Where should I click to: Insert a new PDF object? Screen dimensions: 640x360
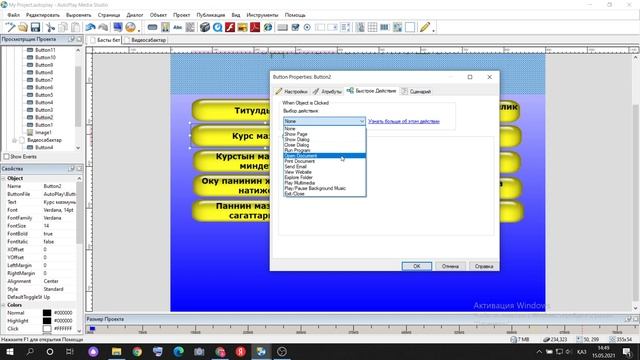point(255,27)
